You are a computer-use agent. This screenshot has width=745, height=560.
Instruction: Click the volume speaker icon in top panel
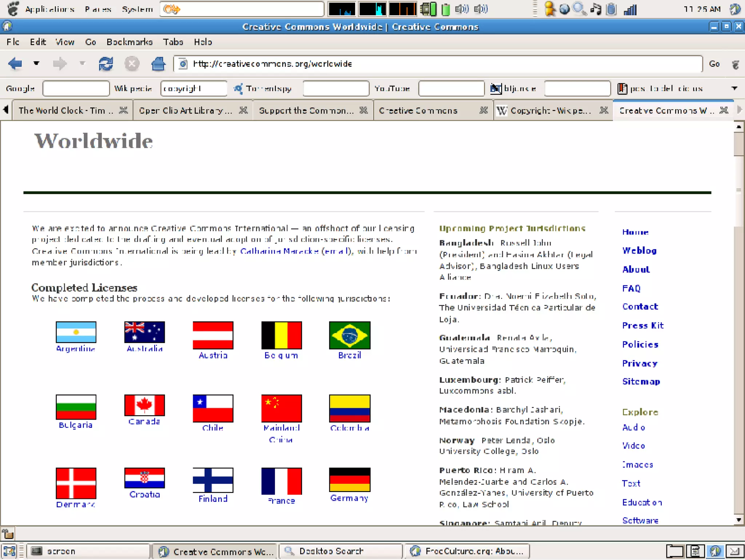[x=461, y=9]
